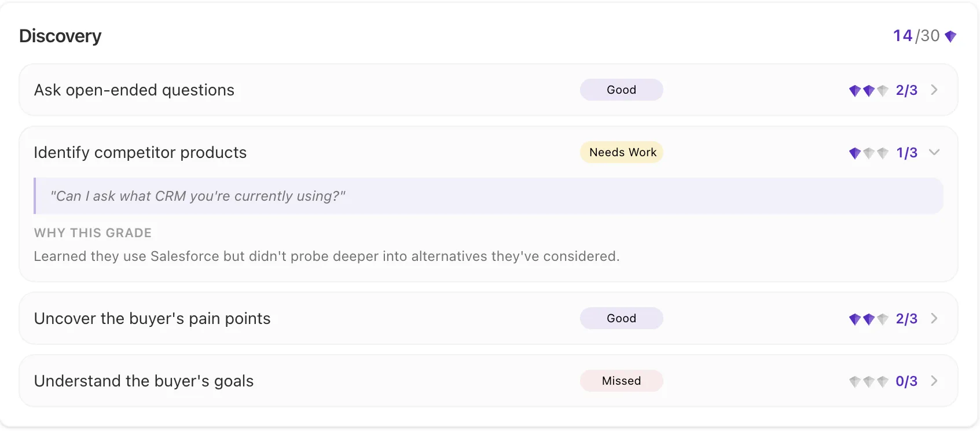This screenshot has height=431, width=980.
Task: Click the 0/3 score for buyer's goals
Action: (x=906, y=381)
